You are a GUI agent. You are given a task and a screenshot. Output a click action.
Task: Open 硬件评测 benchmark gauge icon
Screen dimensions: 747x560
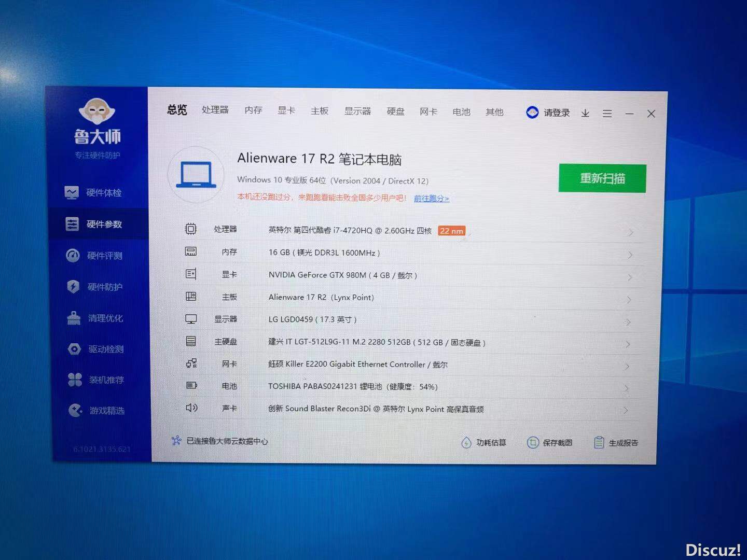(x=73, y=255)
